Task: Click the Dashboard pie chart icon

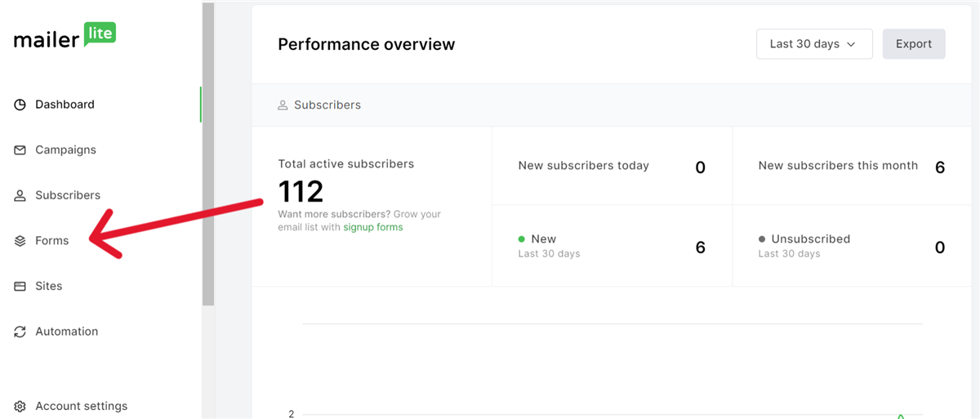Action: (20, 105)
